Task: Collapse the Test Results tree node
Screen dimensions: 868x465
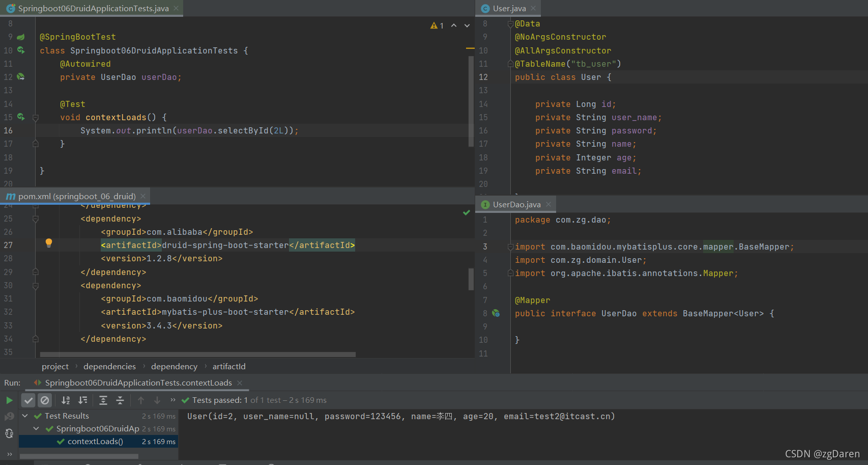Action: click(x=25, y=416)
